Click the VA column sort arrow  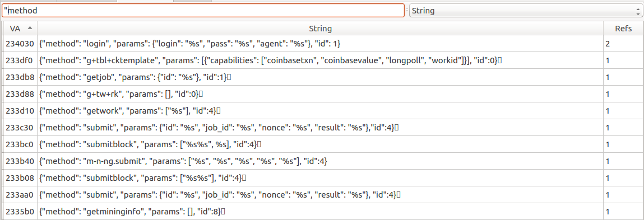[x=30, y=29]
